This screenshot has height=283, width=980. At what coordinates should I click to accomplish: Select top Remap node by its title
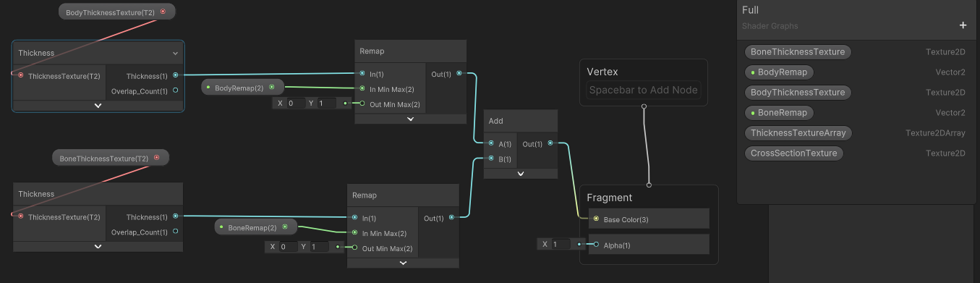[x=372, y=51]
